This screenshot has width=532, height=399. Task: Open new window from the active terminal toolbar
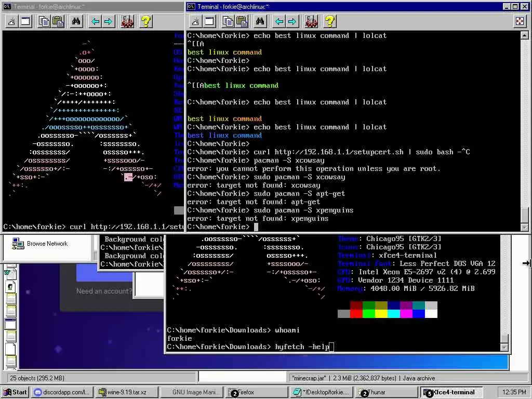[x=210, y=22]
